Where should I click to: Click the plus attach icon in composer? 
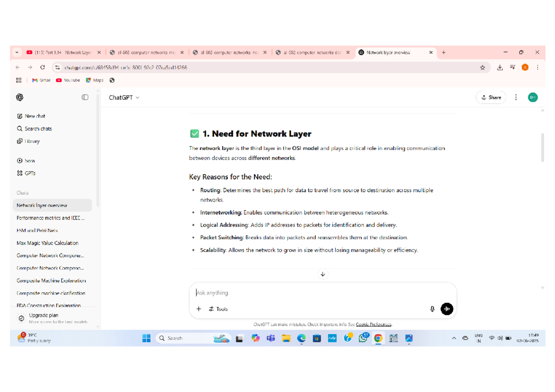click(x=199, y=309)
